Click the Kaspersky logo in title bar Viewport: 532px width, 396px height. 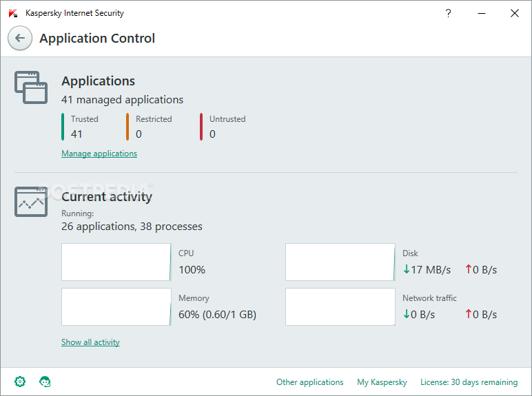13,13
